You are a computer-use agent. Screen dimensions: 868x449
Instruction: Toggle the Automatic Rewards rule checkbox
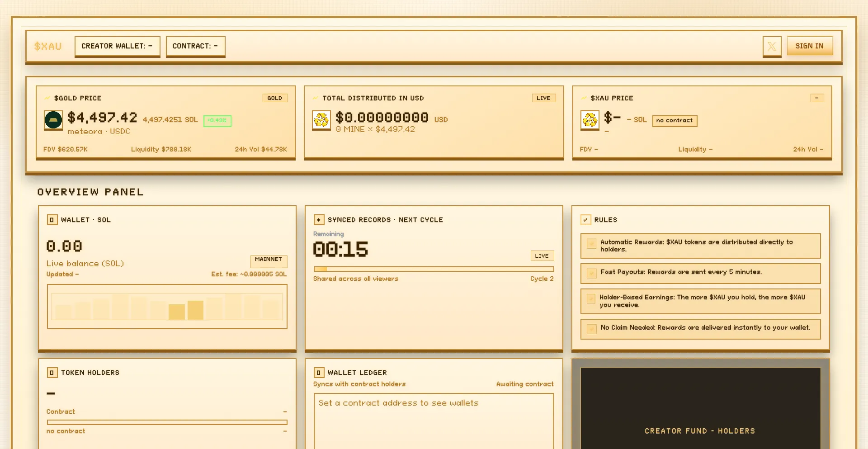(x=591, y=244)
